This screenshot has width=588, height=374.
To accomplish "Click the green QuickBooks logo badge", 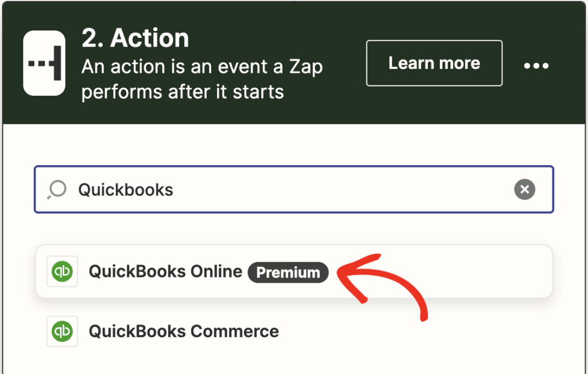I will click(x=61, y=271).
